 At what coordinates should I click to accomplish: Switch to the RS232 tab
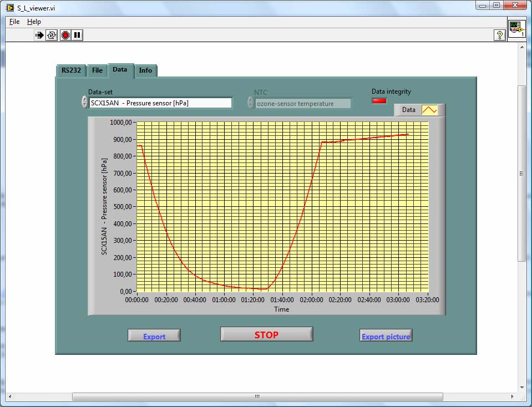point(71,70)
